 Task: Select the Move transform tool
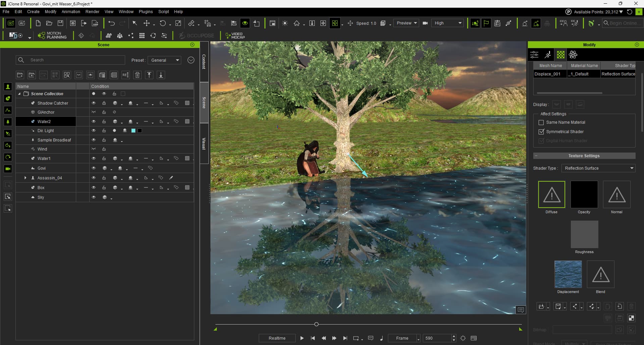click(x=147, y=23)
